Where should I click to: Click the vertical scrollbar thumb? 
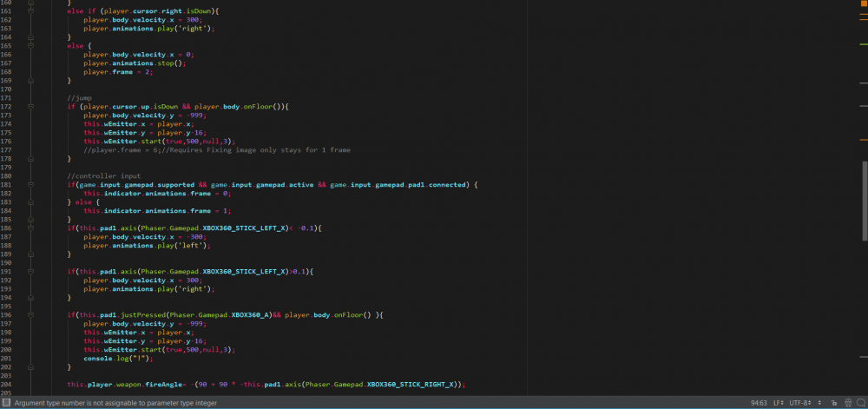click(x=865, y=201)
